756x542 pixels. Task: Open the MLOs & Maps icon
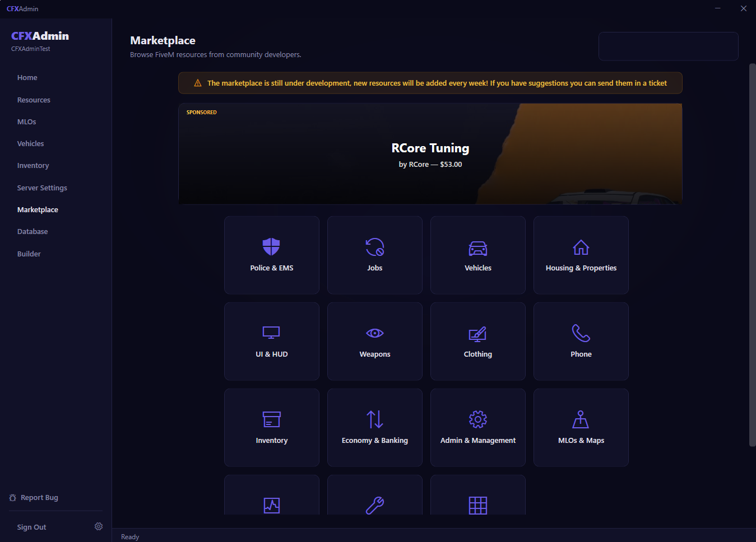[581, 419]
